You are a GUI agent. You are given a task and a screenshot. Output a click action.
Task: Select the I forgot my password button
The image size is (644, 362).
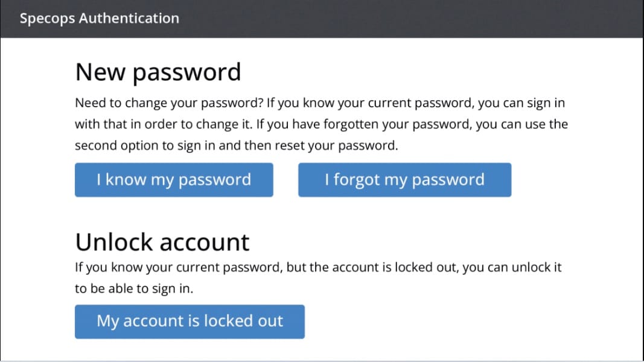pyautogui.click(x=404, y=180)
